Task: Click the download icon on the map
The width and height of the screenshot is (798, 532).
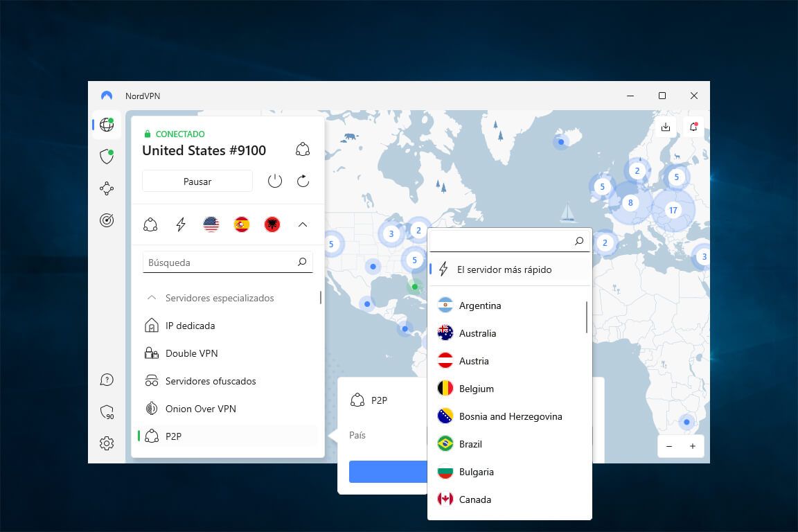Action: point(665,127)
